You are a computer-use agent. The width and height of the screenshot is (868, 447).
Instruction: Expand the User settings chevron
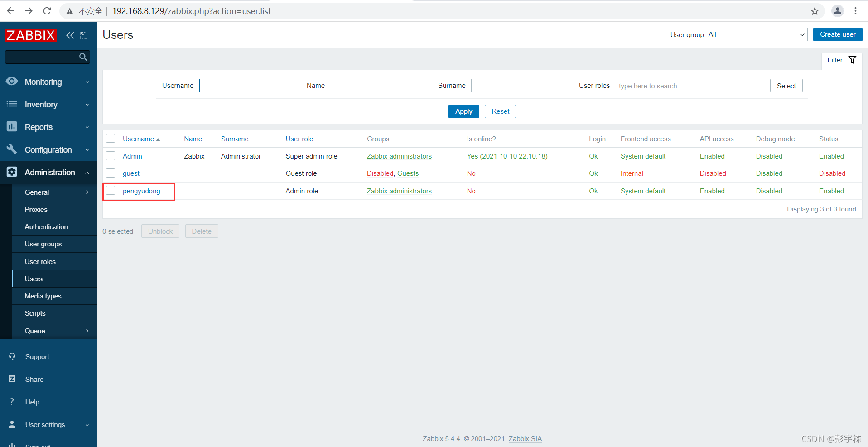pos(87,425)
